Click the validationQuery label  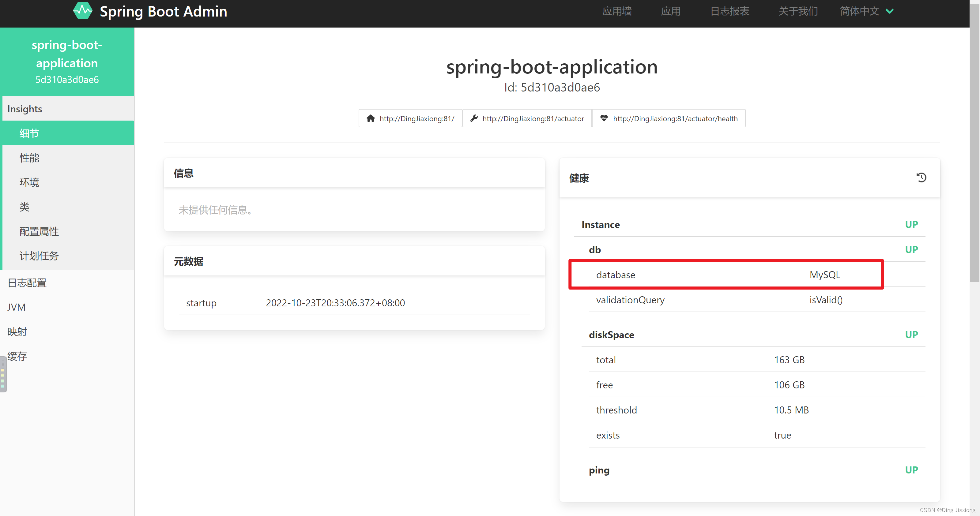coord(630,300)
